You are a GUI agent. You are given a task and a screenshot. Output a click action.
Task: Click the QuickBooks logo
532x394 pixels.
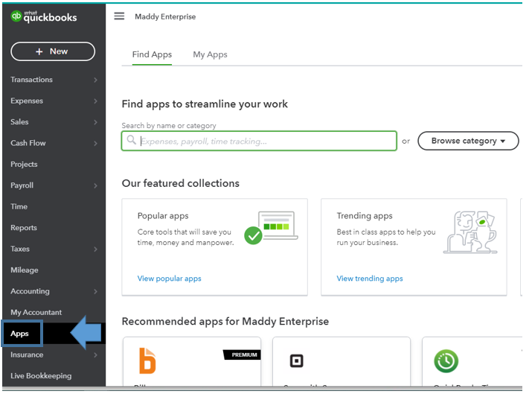tap(44, 16)
